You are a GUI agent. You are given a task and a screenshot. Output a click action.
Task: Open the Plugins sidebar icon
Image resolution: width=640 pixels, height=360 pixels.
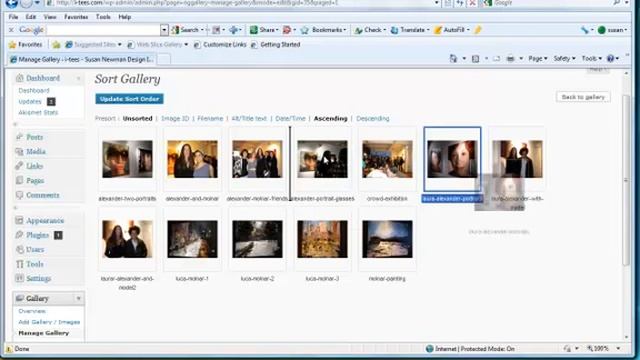click(19, 235)
